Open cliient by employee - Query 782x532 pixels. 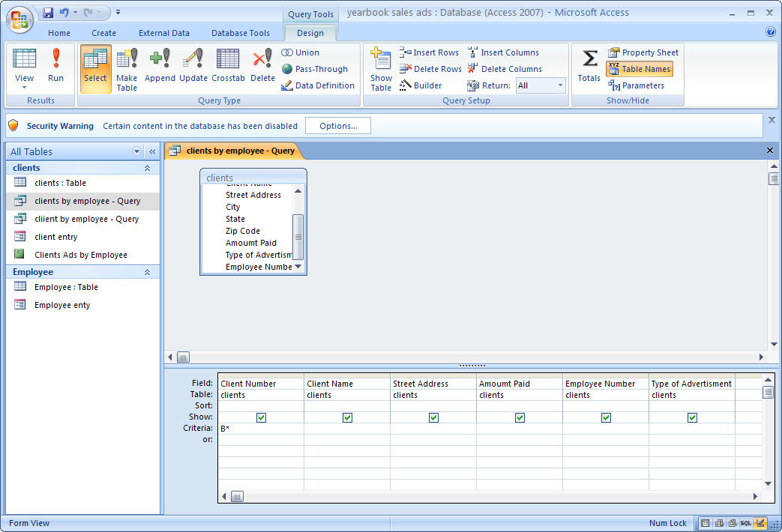pos(86,219)
